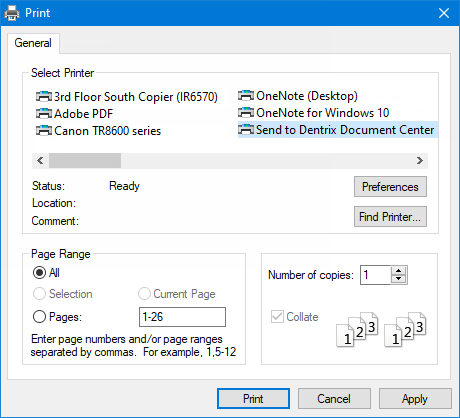Click the right arrow of printer list scrollbar
The height and width of the screenshot is (418, 460).
420,161
